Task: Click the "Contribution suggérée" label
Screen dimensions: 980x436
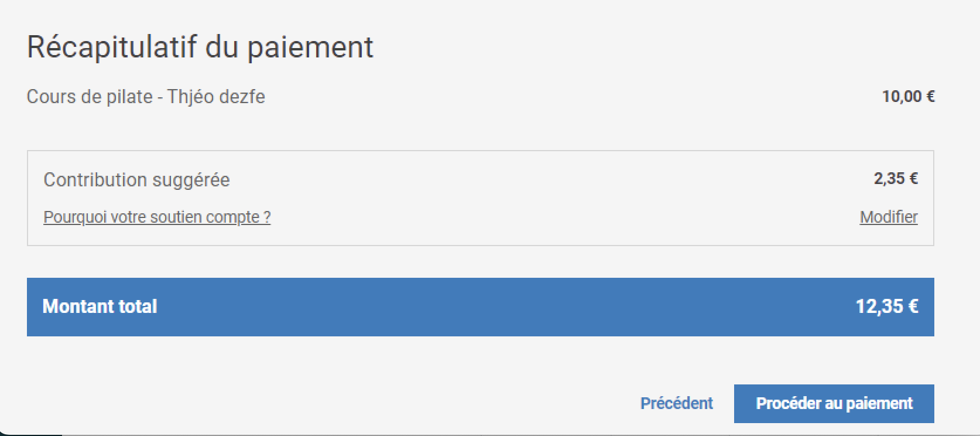Action: click(x=136, y=179)
